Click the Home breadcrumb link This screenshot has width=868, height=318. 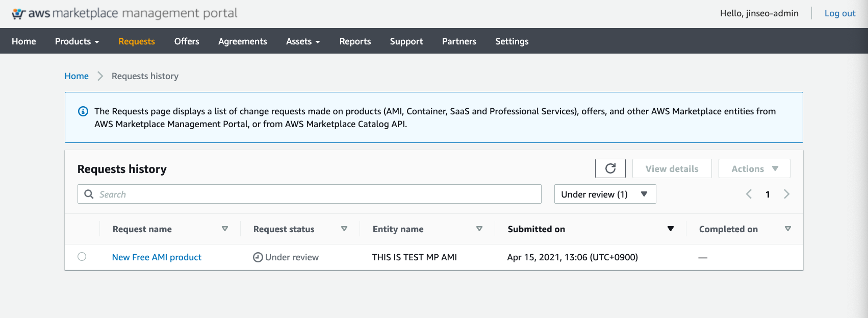point(76,76)
